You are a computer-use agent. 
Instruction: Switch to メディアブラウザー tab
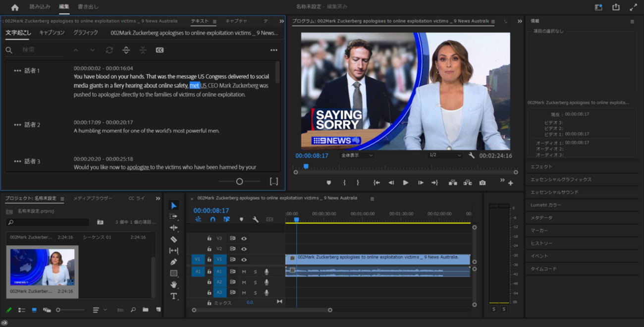tap(93, 198)
